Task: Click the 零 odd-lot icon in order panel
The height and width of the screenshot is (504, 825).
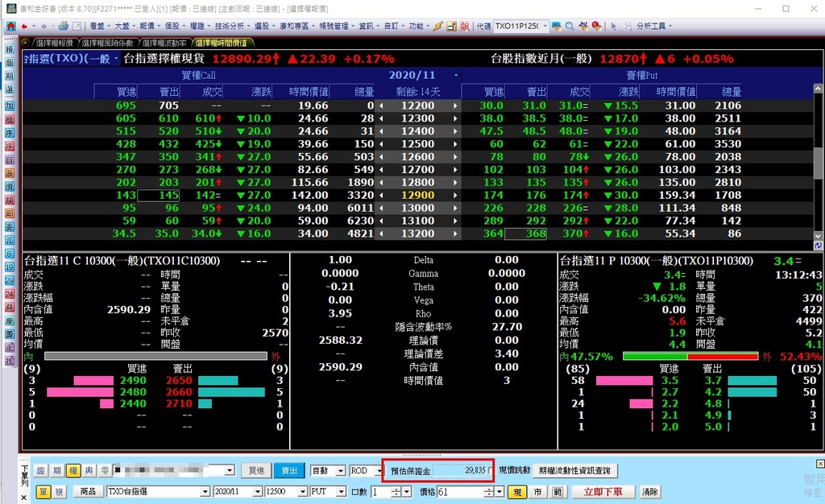Action: click(x=106, y=470)
